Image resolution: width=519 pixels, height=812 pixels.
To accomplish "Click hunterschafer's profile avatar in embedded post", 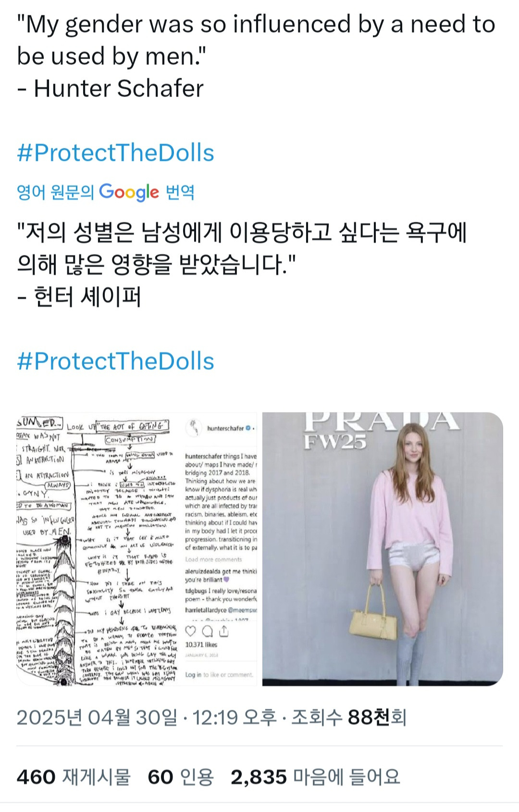I will click(194, 427).
